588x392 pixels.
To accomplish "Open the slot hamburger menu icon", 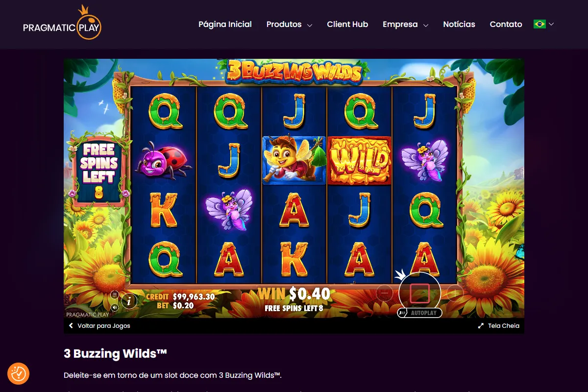I will coord(115,294).
